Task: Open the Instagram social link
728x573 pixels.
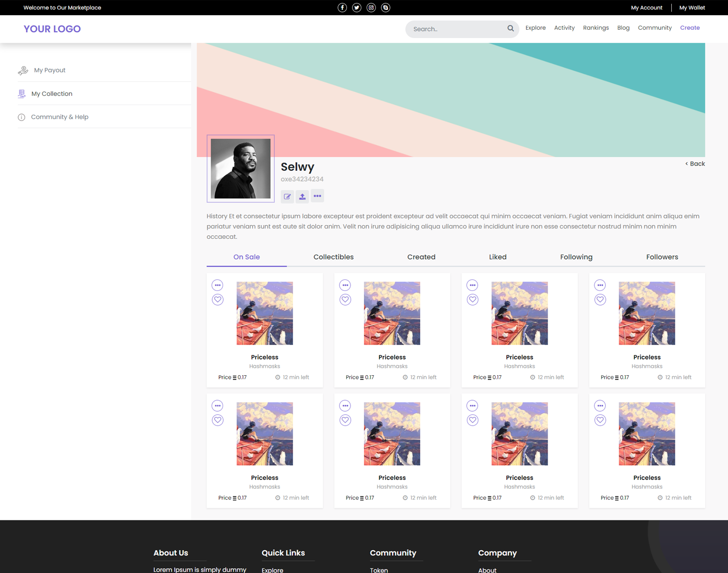Action: point(371,7)
